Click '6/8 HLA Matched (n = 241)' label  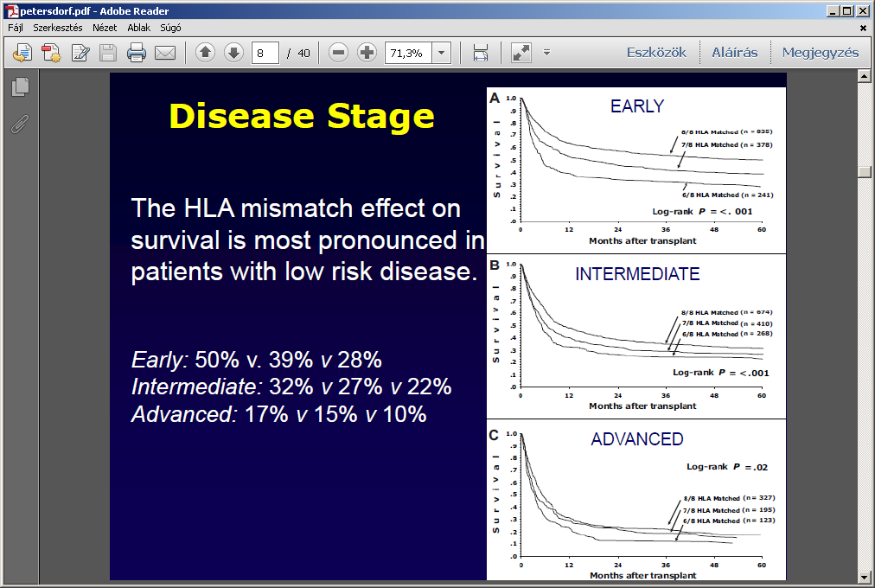(728, 195)
